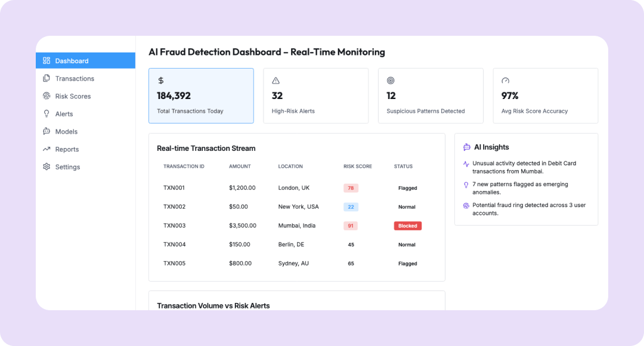
Task: Click the AI Insights chat-bot icon
Action: pyautogui.click(x=467, y=147)
